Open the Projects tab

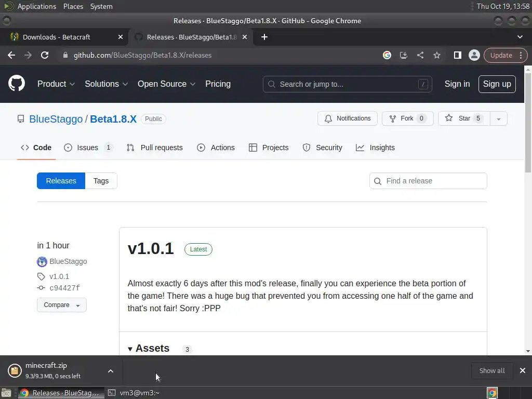(x=269, y=148)
